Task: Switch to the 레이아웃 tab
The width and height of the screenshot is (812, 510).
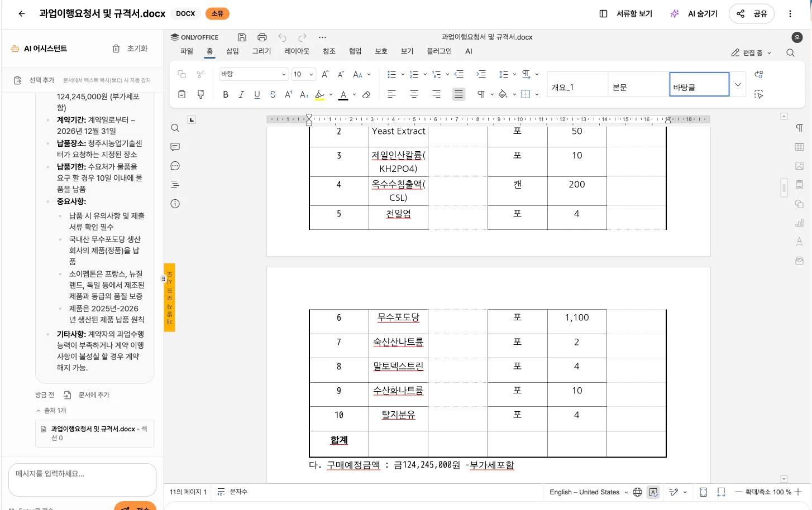Action: pyautogui.click(x=297, y=51)
